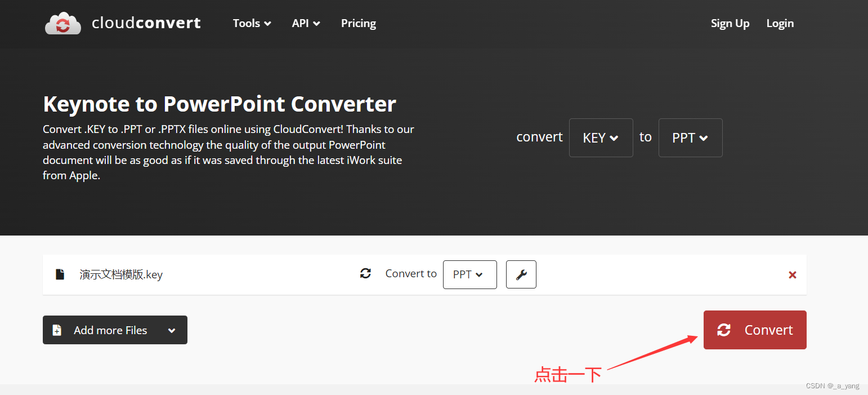Open the API menu

(x=306, y=23)
